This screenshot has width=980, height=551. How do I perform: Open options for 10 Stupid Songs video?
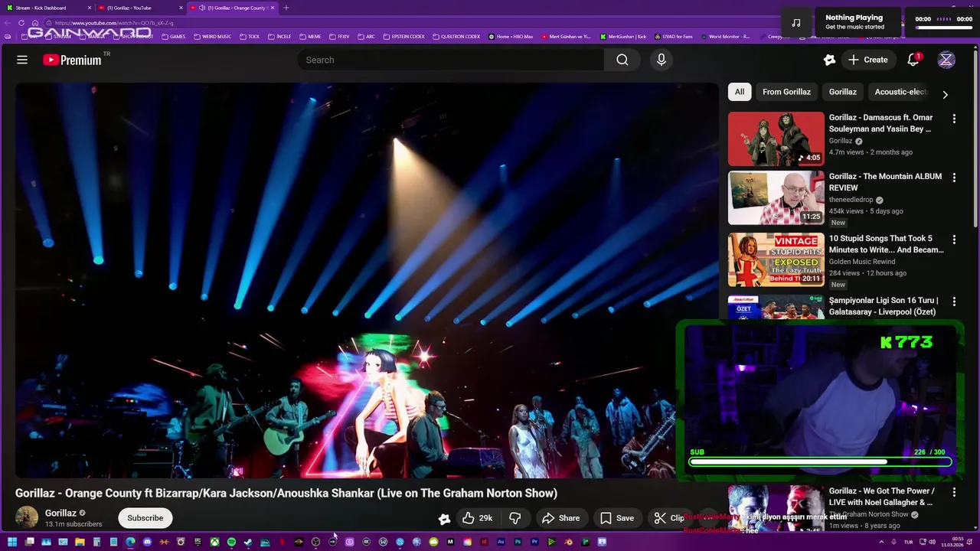pyautogui.click(x=954, y=240)
